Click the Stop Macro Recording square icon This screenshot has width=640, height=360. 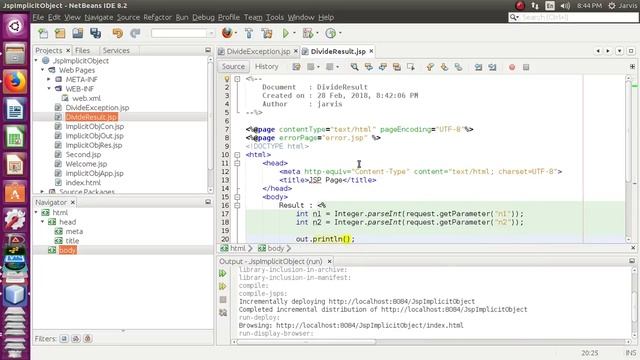(526, 67)
